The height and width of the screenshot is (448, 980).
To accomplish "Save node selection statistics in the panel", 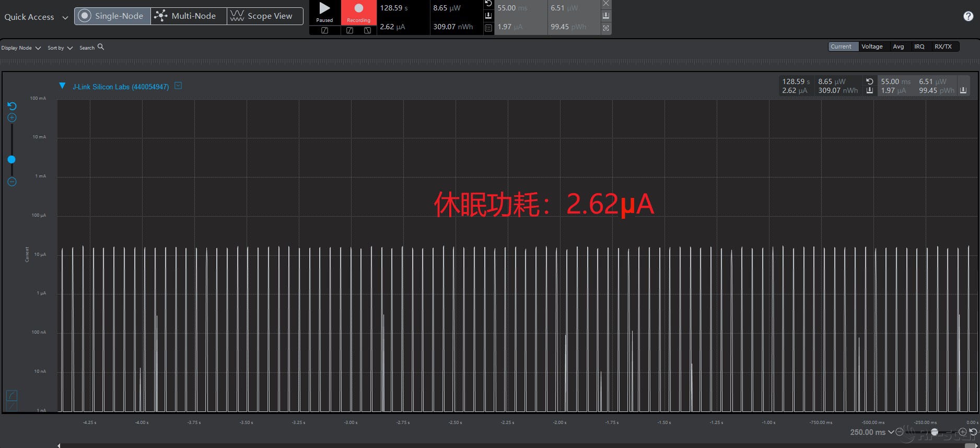I will (x=963, y=90).
